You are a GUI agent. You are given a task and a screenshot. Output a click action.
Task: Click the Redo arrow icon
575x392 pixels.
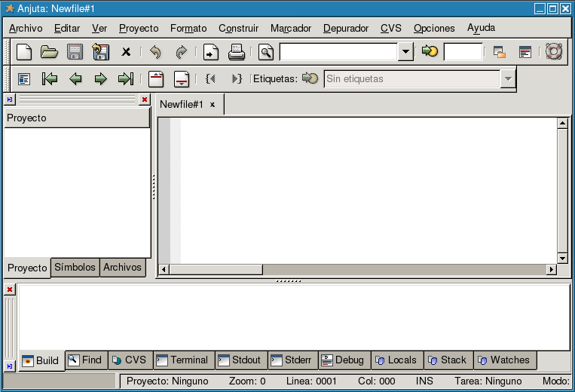pos(181,52)
